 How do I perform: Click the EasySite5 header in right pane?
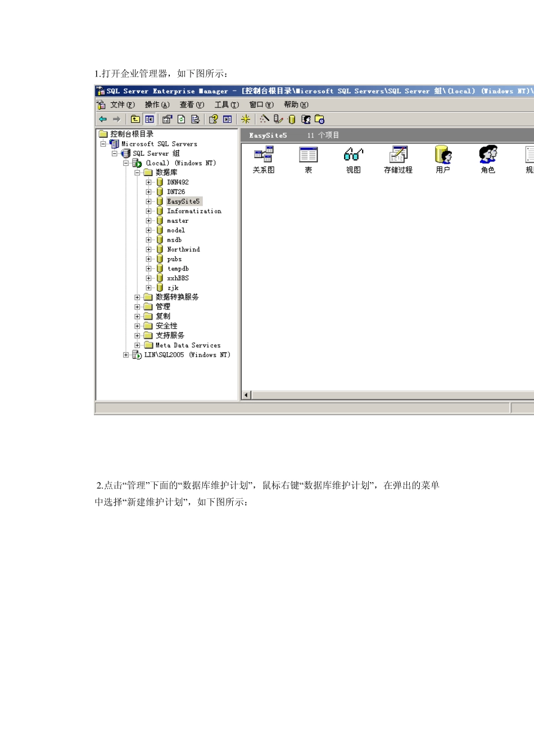tap(268, 136)
